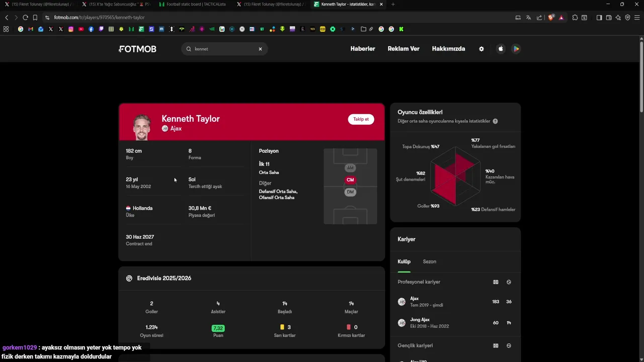
Task: Click the DM position marker on pitch
Action: (350, 192)
